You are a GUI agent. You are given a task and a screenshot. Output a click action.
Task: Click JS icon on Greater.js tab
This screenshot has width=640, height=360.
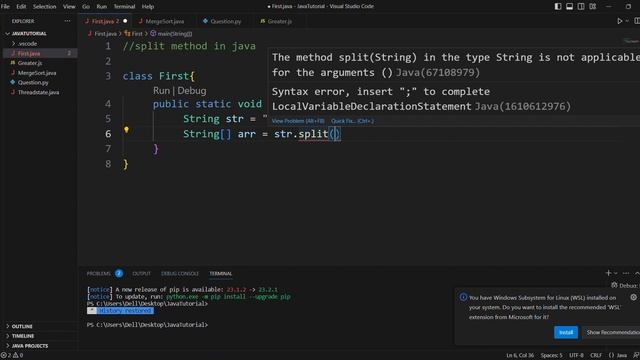point(262,21)
